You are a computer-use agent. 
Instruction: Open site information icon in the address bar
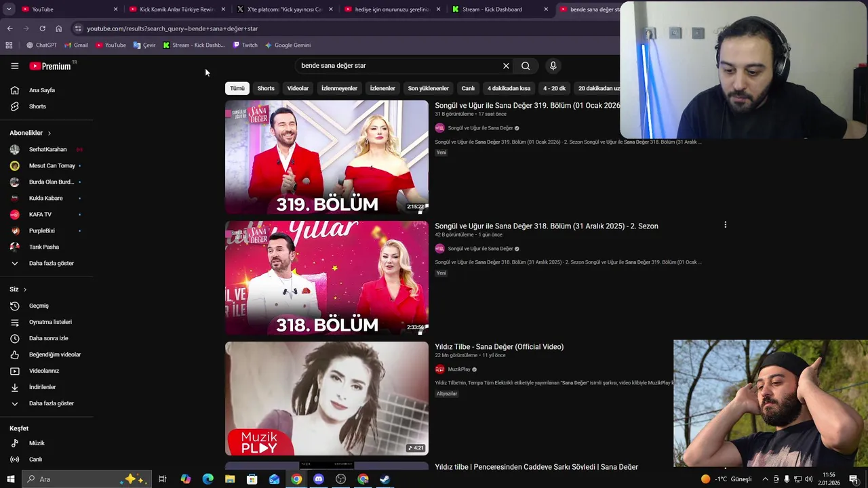point(78,28)
